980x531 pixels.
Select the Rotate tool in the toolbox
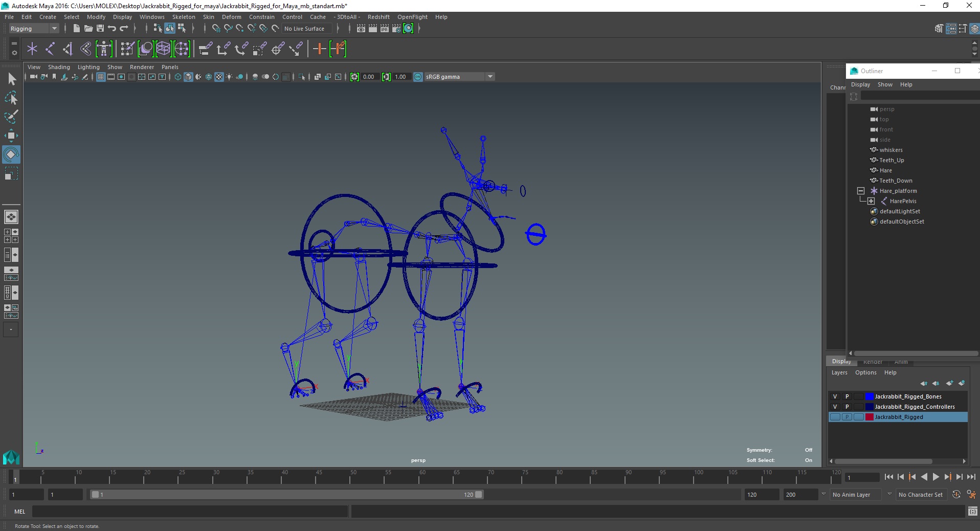tap(11, 154)
